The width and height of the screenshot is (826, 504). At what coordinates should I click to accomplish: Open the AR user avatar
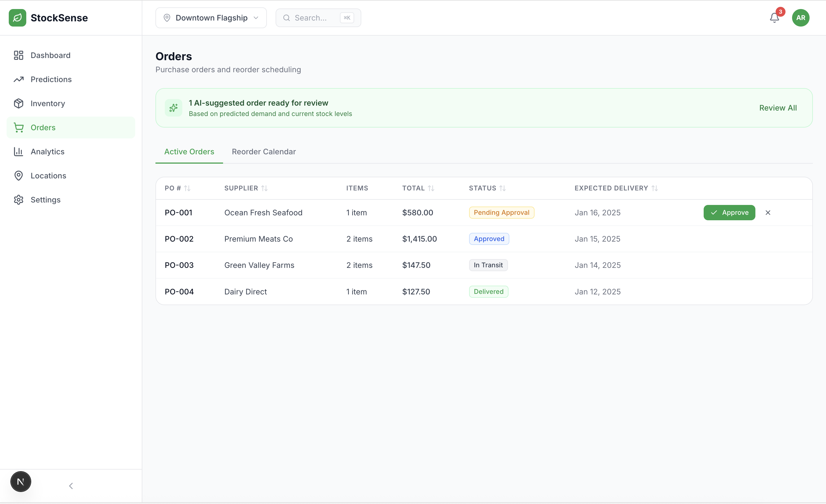click(x=801, y=18)
